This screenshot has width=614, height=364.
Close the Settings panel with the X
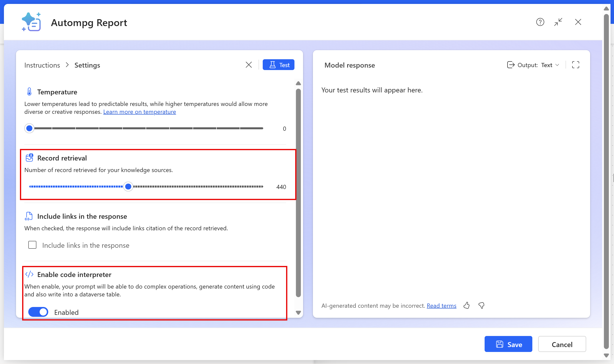point(249,65)
